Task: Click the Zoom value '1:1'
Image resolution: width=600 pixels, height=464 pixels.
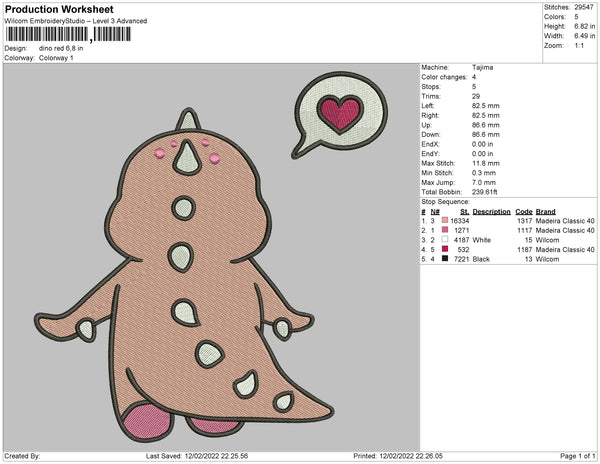Action: point(579,46)
